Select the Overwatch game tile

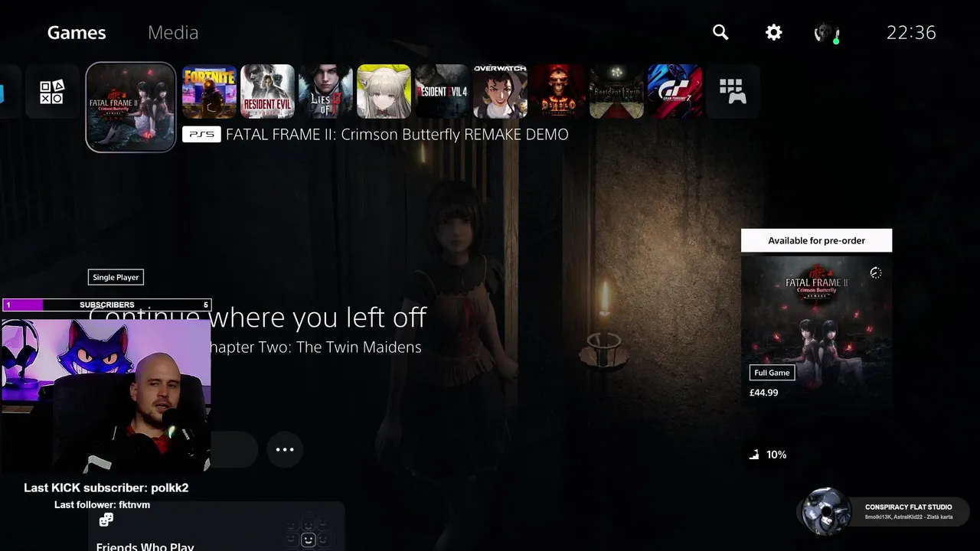pos(501,92)
